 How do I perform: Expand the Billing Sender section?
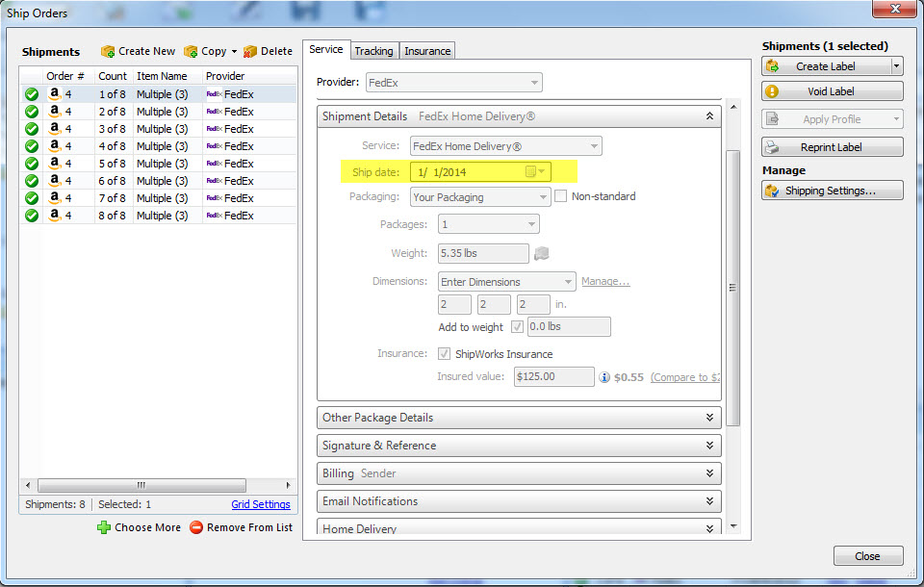(709, 473)
